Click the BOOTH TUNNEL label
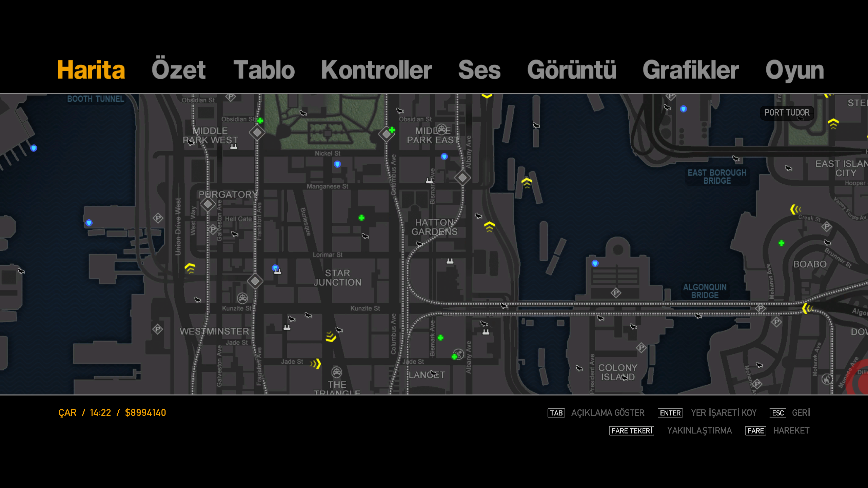Viewport: 868px width, 488px height. coord(96,99)
